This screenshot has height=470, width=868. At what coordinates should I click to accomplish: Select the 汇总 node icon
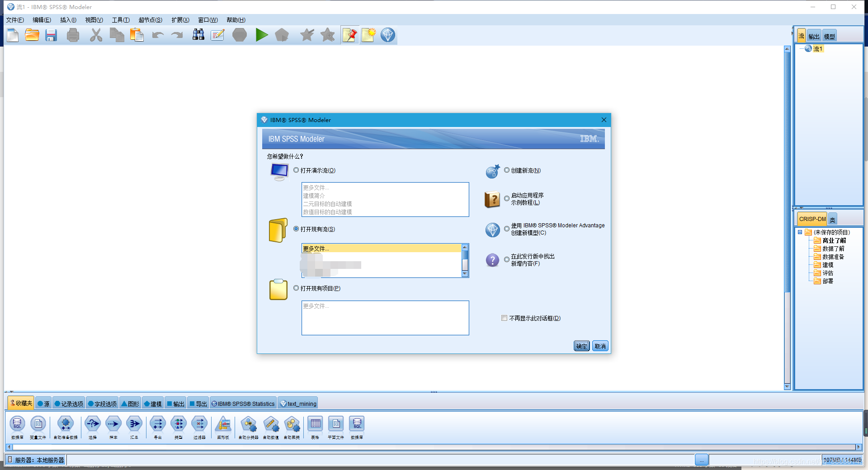point(134,424)
